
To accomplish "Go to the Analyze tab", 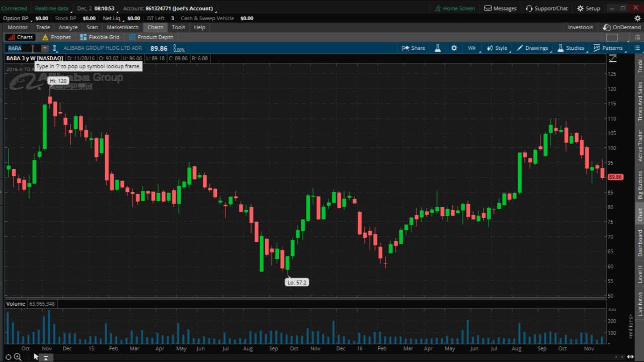I will 68,27.
